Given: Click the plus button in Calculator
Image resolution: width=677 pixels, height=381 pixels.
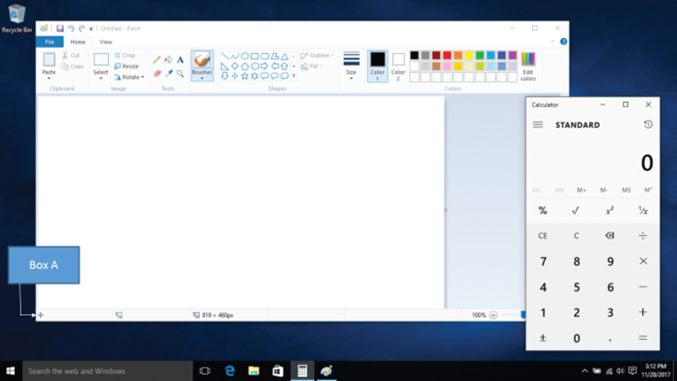Looking at the screenshot, I should (643, 312).
